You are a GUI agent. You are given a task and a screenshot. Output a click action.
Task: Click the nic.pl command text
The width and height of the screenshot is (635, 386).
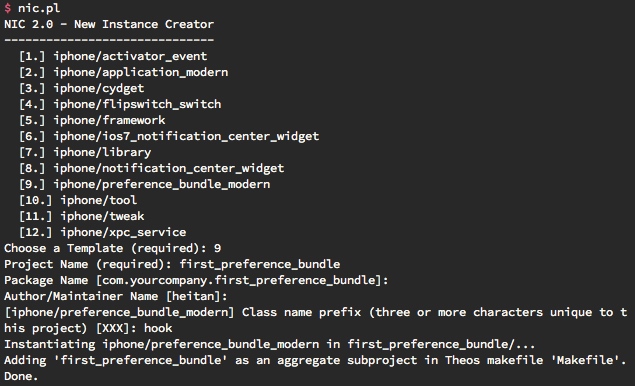(39, 8)
